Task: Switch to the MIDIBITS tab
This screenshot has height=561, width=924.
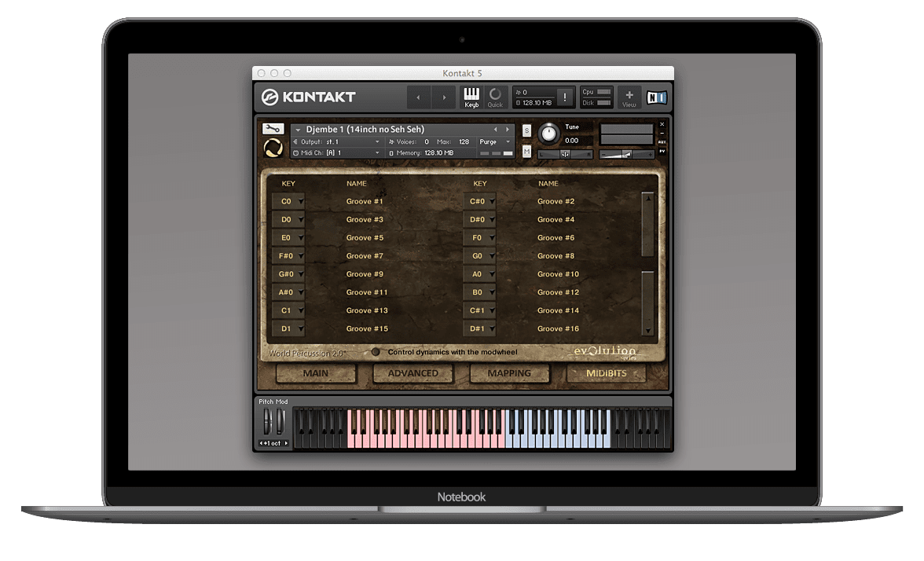Action: pyautogui.click(x=607, y=373)
